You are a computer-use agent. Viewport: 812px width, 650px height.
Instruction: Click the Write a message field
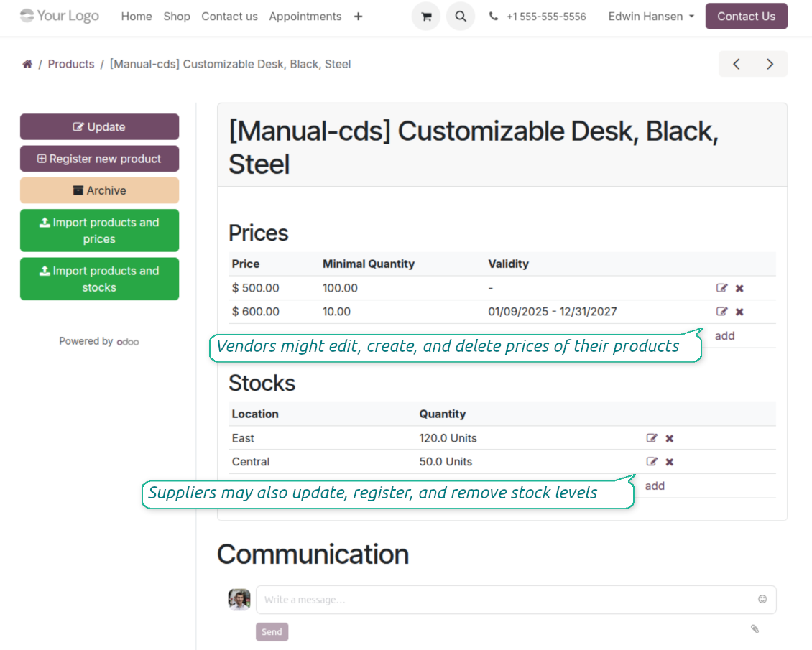503,599
